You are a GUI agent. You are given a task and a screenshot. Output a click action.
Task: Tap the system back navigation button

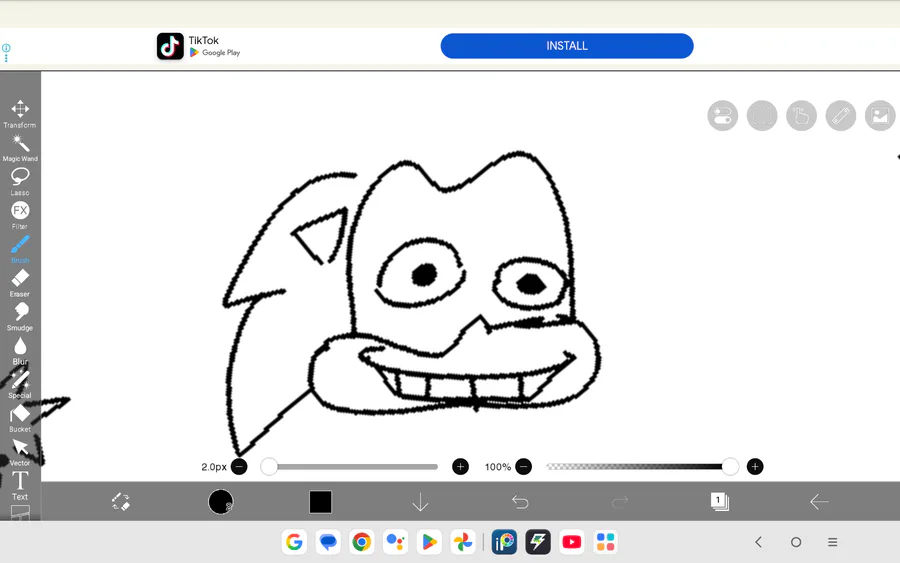click(x=758, y=542)
